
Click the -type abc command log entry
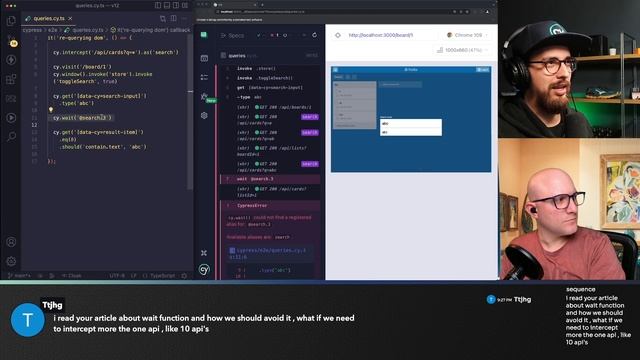click(x=270, y=97)
